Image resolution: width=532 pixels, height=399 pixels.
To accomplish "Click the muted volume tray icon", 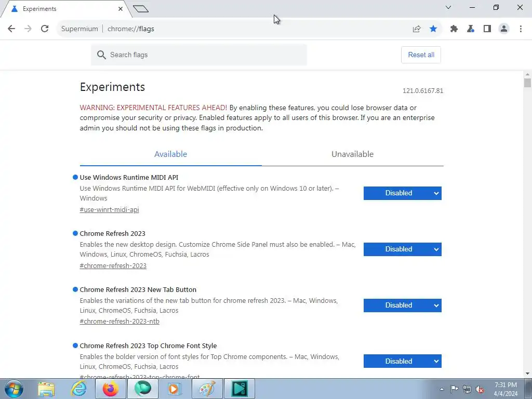I will coord(480,389).
